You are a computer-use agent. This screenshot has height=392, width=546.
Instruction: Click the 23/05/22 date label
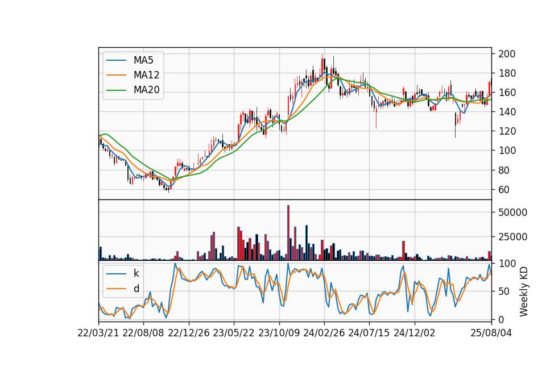click(234, 333)
